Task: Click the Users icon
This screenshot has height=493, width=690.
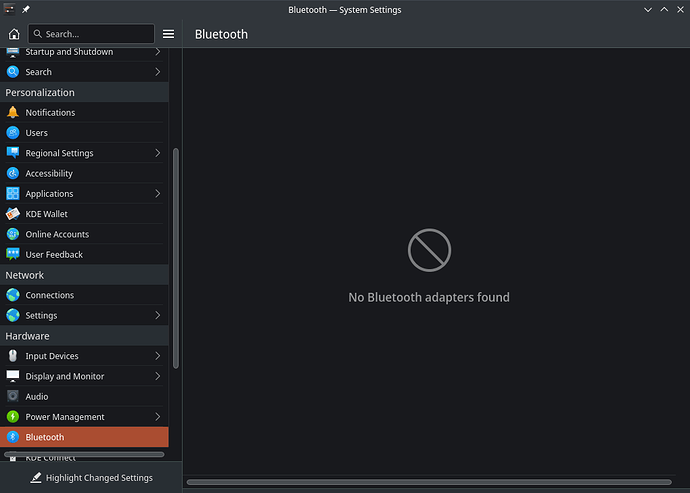Action: point(13,132)
